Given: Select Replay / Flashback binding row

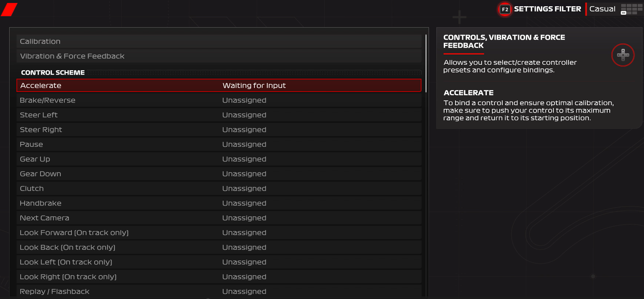Looking at the screenshot, I should tap(219, 292).
